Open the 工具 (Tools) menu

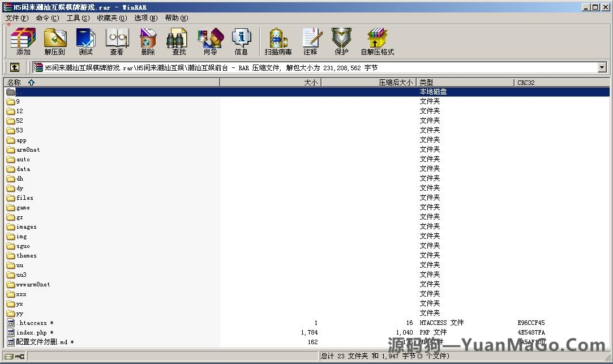79,18
